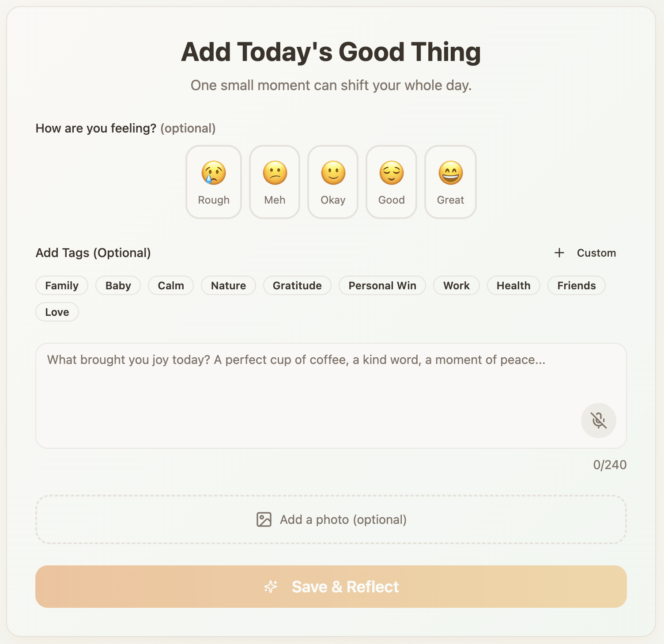
Task: Select the Work tag
Action: (x=456, y=285)
